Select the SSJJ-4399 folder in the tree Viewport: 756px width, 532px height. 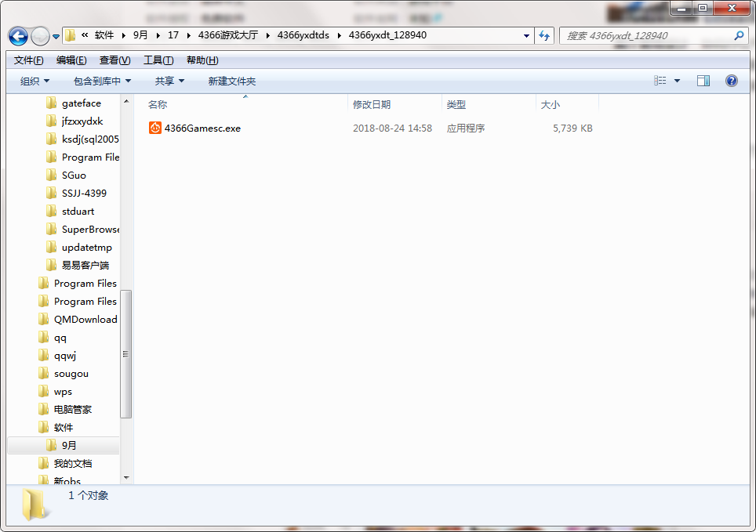(84, 194)
